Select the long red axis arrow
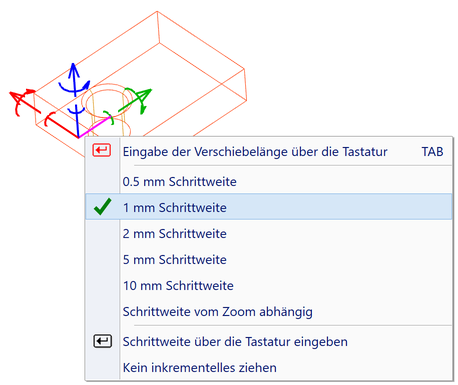The height and width of the screenshot is (385, 458). (25, 102)
